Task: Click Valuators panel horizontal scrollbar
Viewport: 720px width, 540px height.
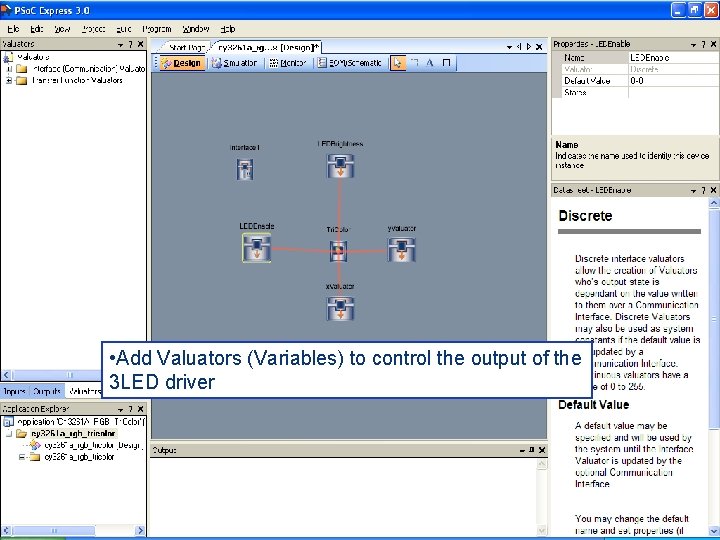Action: coord(57,375)
